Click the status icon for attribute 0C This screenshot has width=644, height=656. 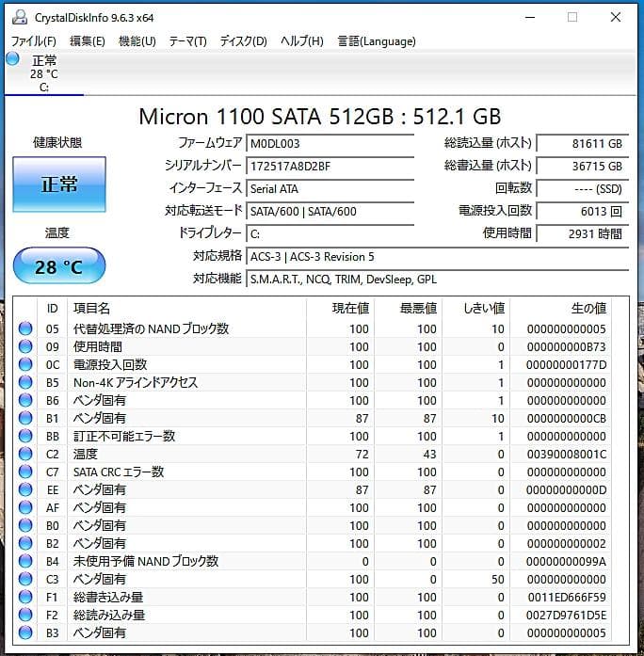[25, 365]
